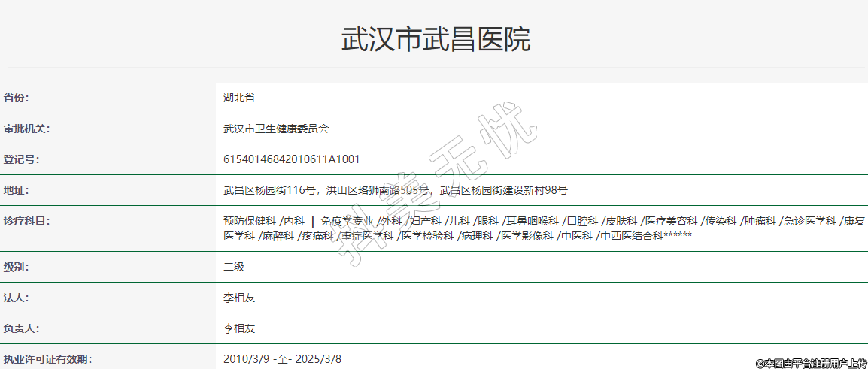Image resolution: width=868 pixels, height=369 pixels.
Task: Click the 审批机关 row label
Action: coord(26,129)
